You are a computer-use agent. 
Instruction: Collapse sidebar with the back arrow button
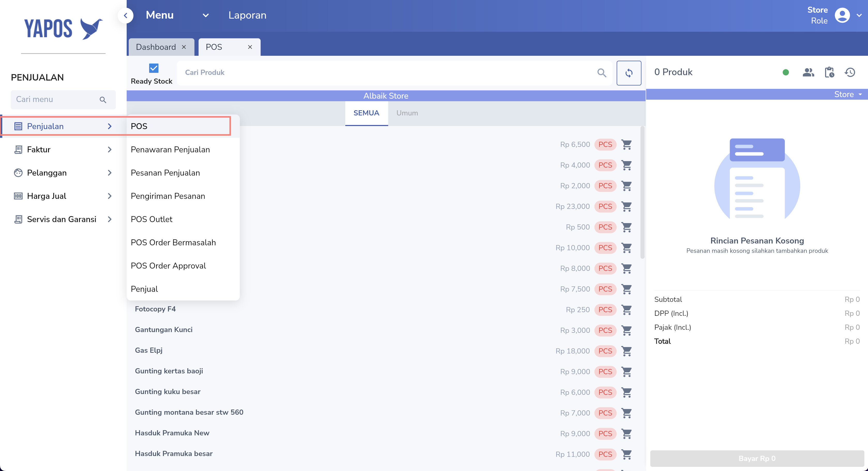coord(126,15)
